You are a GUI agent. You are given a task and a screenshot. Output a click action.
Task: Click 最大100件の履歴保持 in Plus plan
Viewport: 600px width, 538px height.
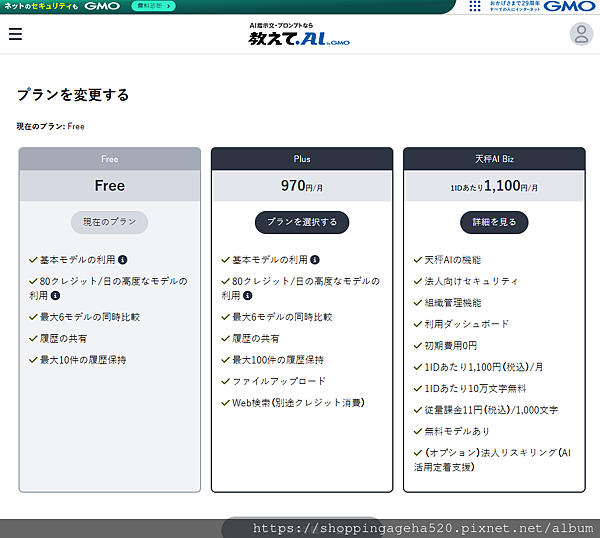click(x=278, y=360)
